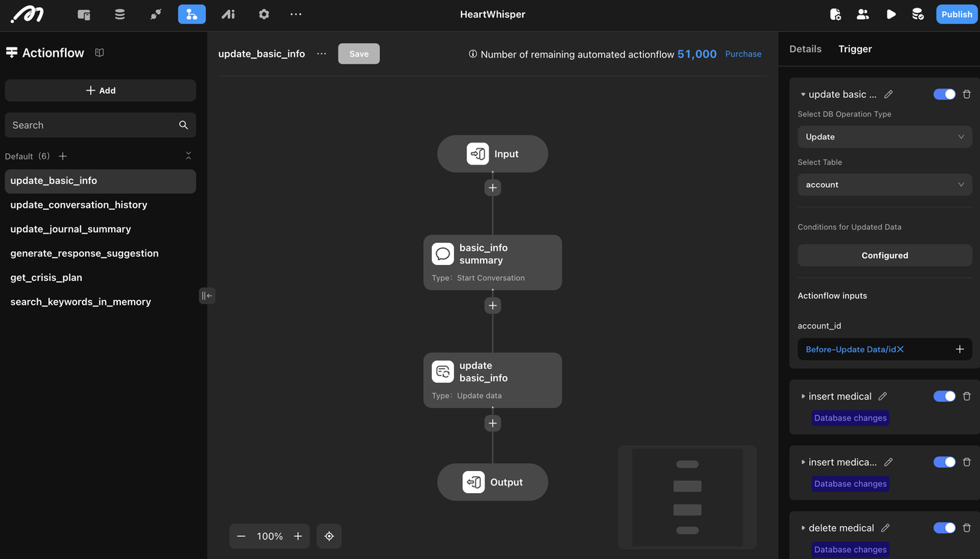980x559 pixels.
Task: Click the Publish button
Action: [x=956, y=15]
